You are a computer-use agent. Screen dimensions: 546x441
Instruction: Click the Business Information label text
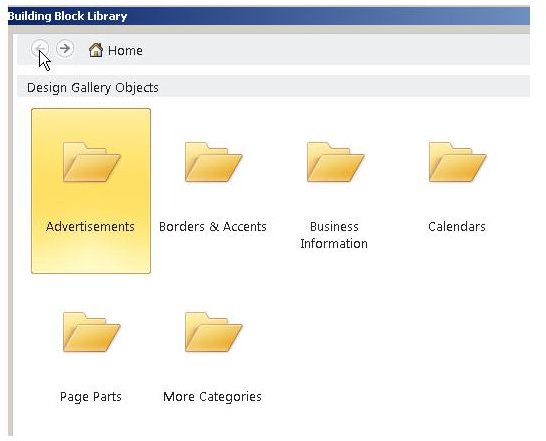tap(334, 235)
